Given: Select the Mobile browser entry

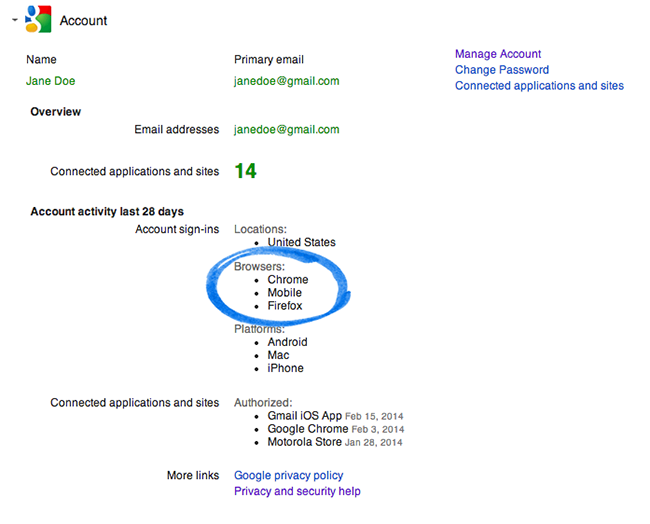Looking at the screenshot, I should [284, 293].
